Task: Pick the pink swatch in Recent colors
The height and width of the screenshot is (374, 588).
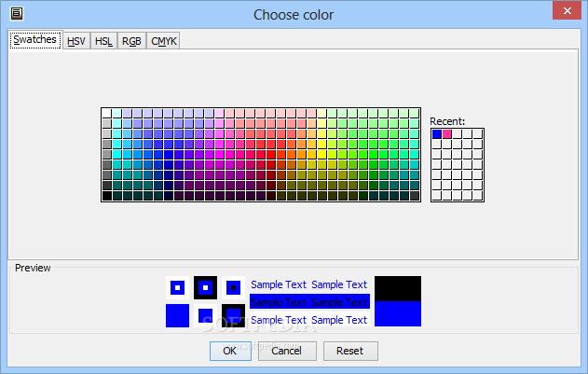Action: coord(447,134)
